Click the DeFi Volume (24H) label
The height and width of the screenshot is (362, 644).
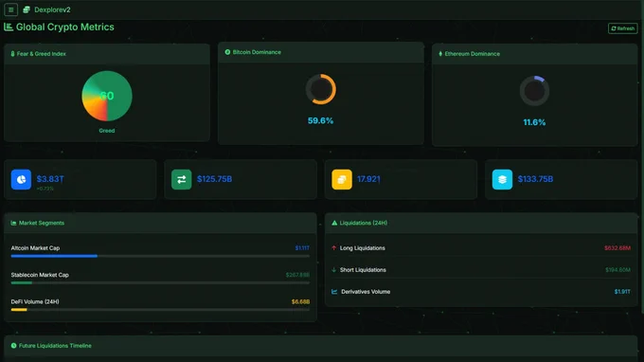coord(35,301)
